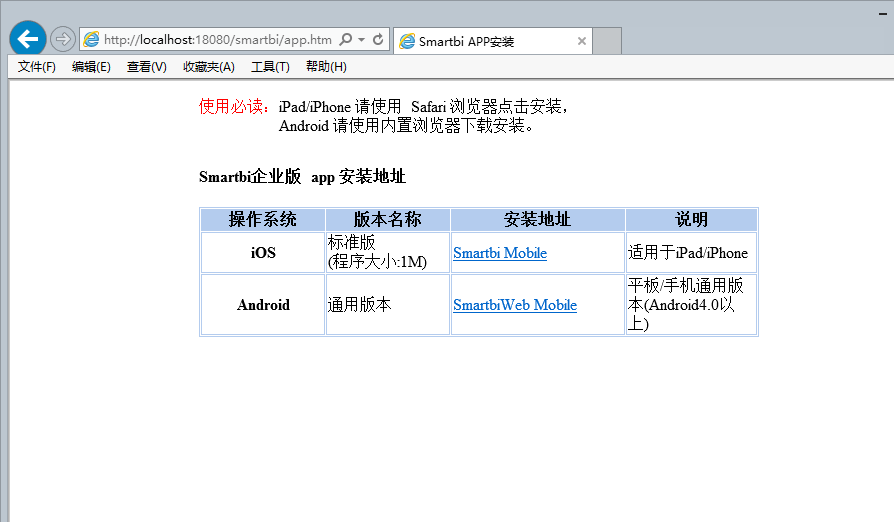This screenshot has width=894, height=522.
Task: Click the IE page icon in address bar
Action: point(91,39)
